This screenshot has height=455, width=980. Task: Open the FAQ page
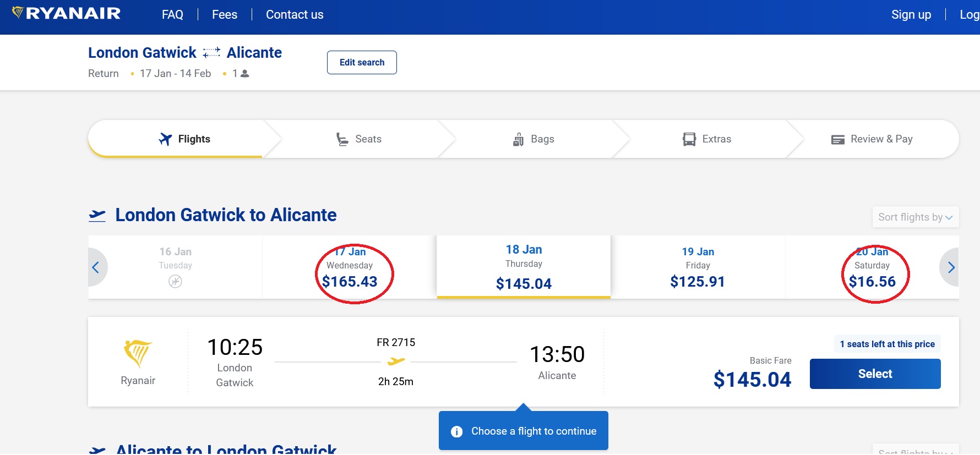point(172,15)
